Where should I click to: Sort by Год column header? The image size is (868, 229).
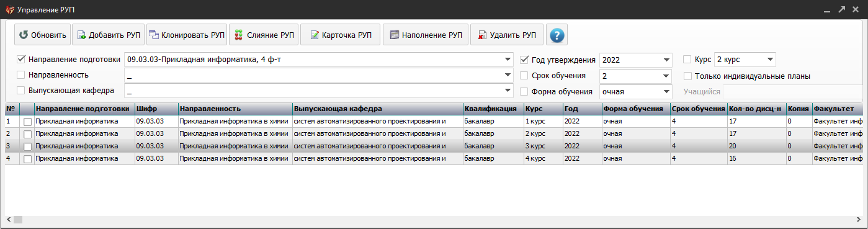(x=583, y=109)
